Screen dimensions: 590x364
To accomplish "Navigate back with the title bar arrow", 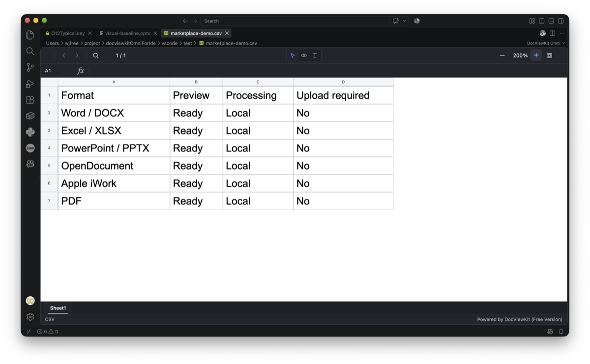I will pos(185,21).
